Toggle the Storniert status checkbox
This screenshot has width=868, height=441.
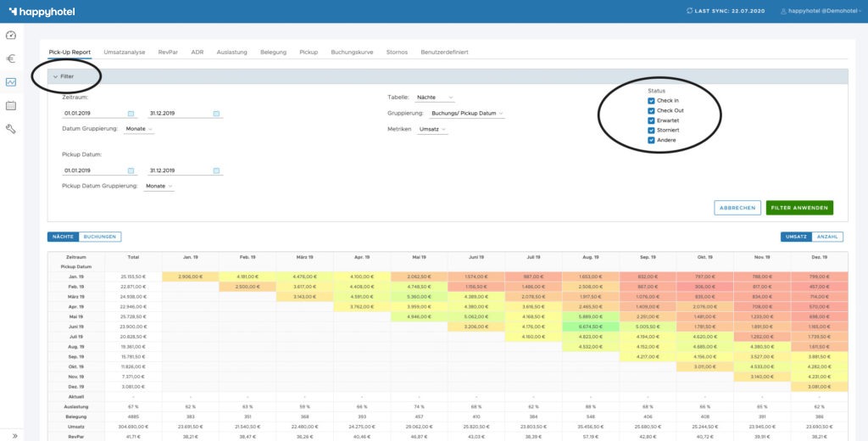[651, 131]
